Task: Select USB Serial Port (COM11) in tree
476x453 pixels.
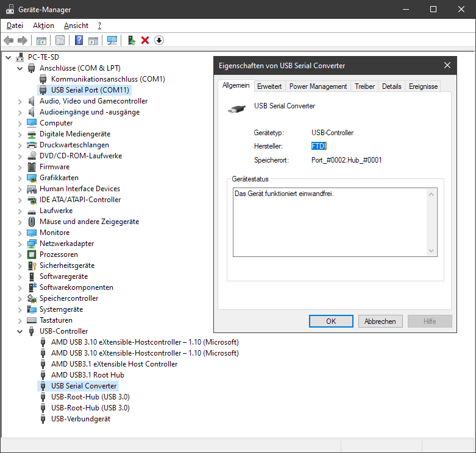Action: (90, 90)
